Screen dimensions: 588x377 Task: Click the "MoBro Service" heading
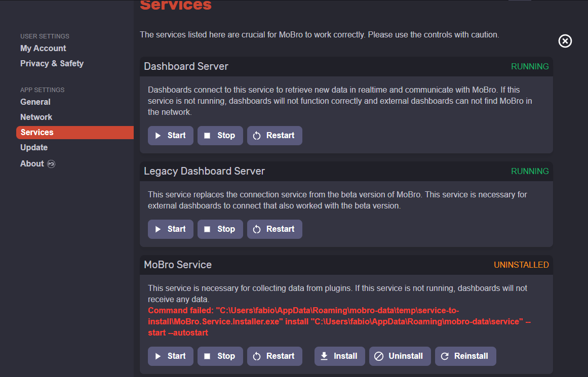pos(178,265)
